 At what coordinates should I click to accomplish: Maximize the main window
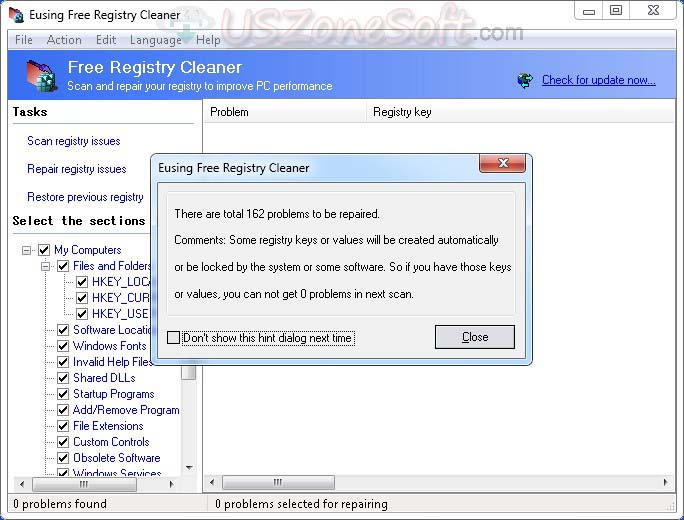616,10
